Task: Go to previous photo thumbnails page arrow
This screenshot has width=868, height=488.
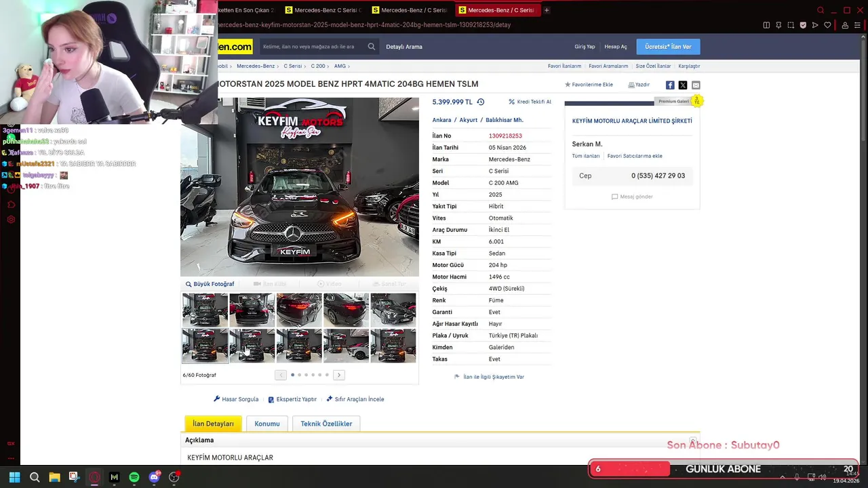Action: click(281, 375)
